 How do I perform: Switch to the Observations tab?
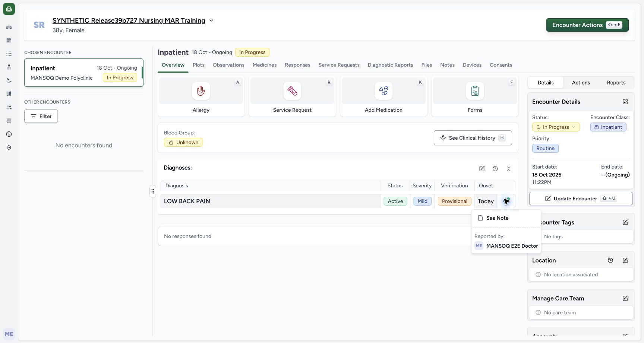[228, 65]
